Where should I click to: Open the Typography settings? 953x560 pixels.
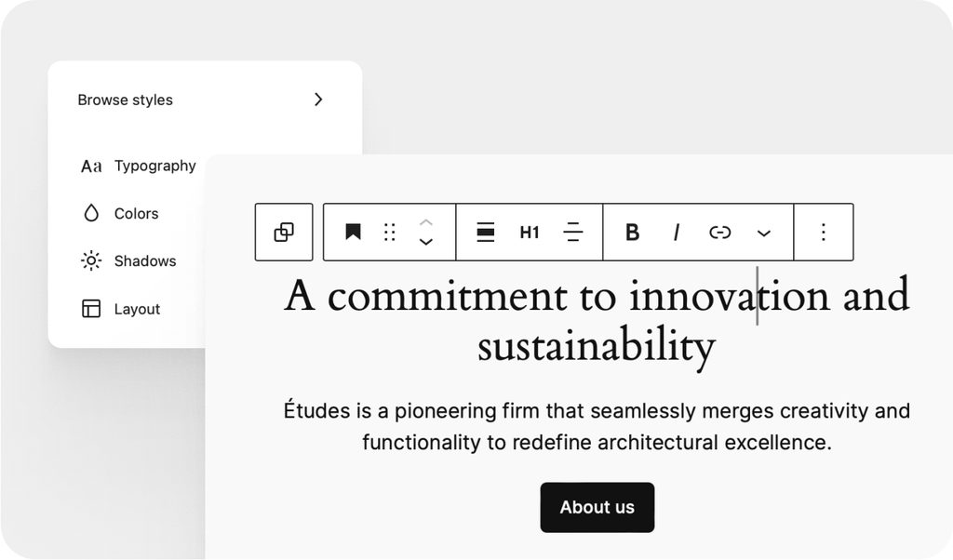[x=154, y=166]
